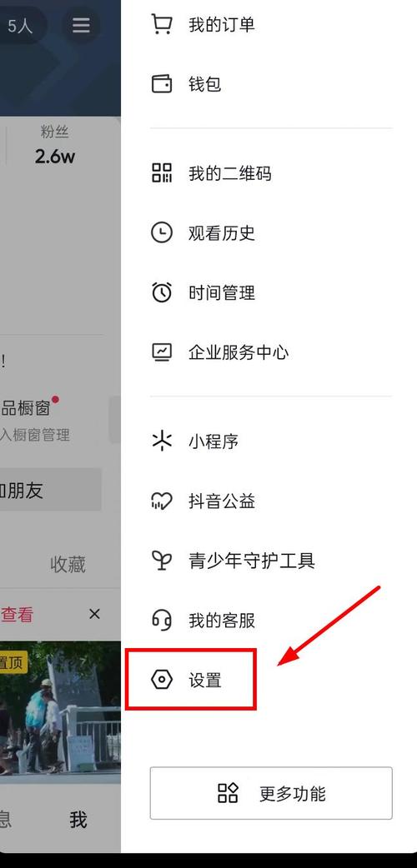Open the headset icon for 我的客服
The image size is (417, 868).
pyautogui.click(x=162, y=620)
